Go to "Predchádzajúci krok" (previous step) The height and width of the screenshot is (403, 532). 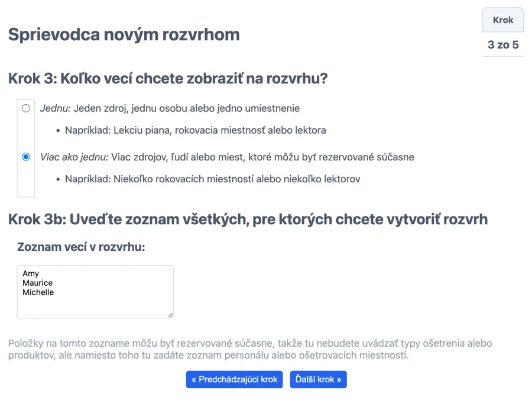(235, 379)
